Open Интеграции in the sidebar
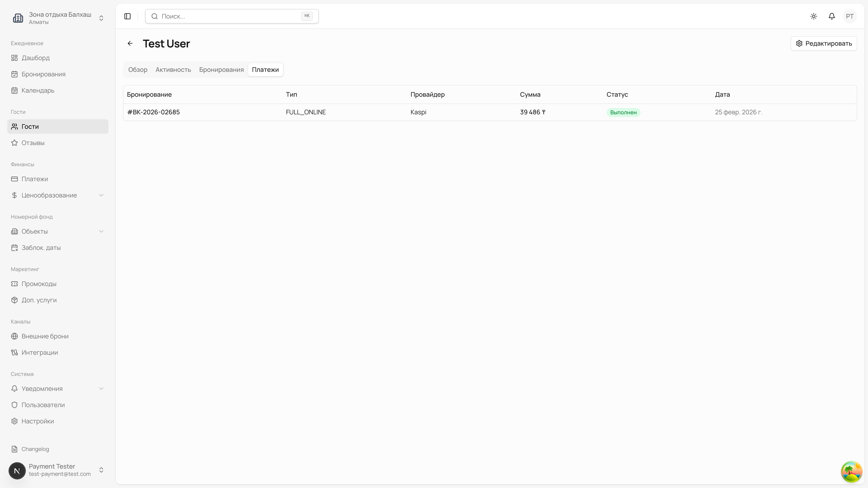The height and width of the screenshot is (488, 868). click(39, 352)
